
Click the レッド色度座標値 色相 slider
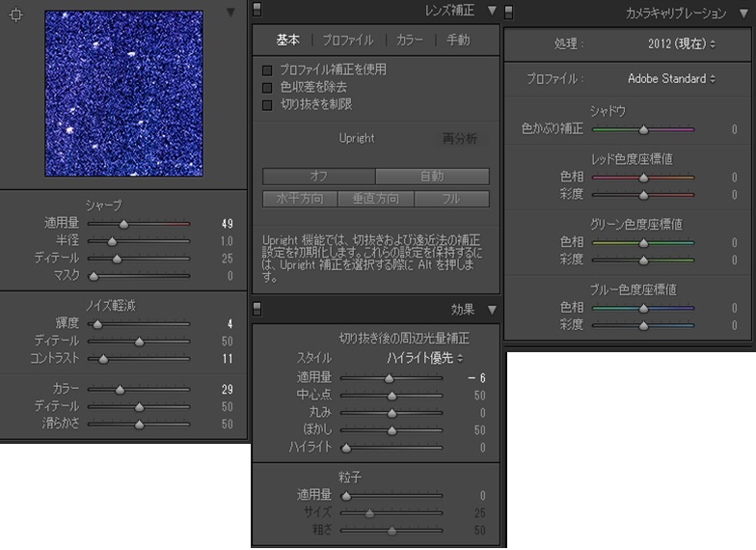click(643, 178)
